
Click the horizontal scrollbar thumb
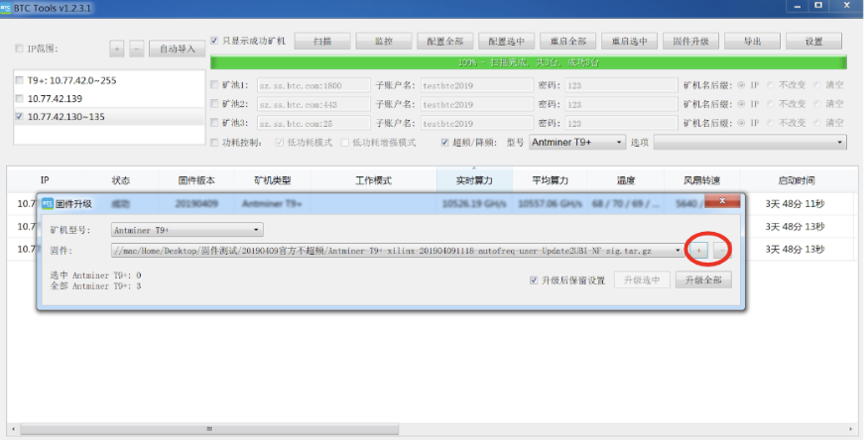click(x=209, y=429)
